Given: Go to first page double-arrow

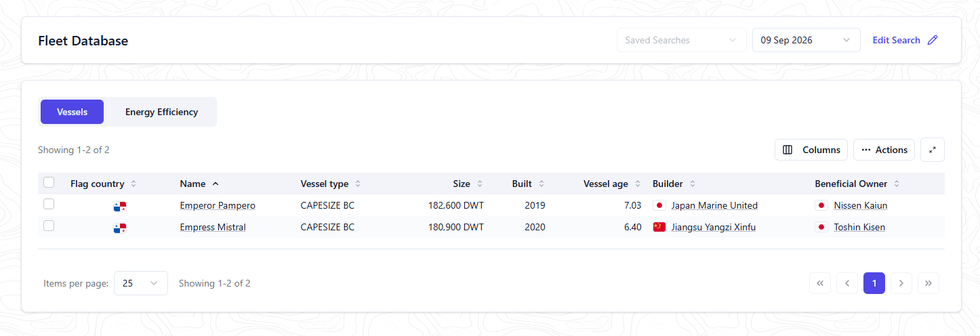Looking at the screenshot, I should pos(820,283).
